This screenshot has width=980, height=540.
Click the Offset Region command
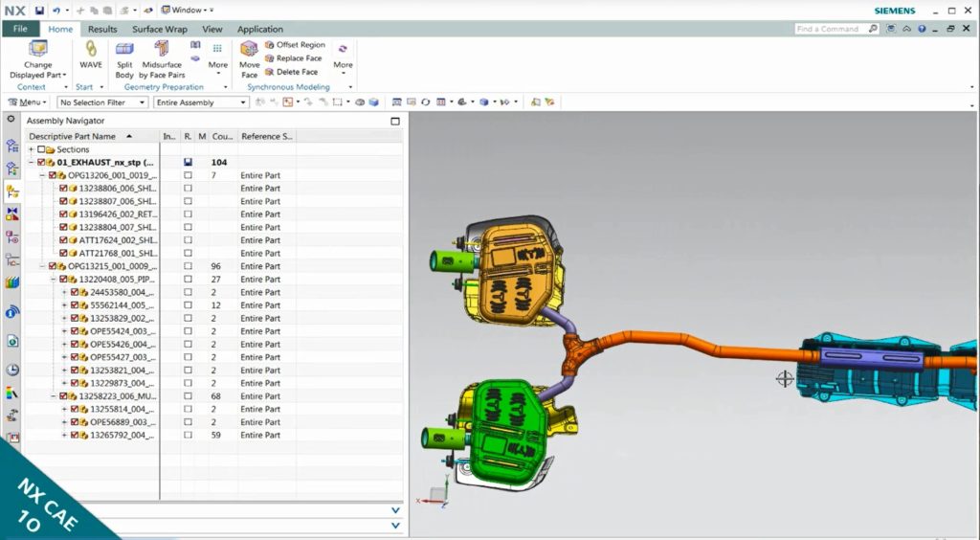click(x=294, y=45)
